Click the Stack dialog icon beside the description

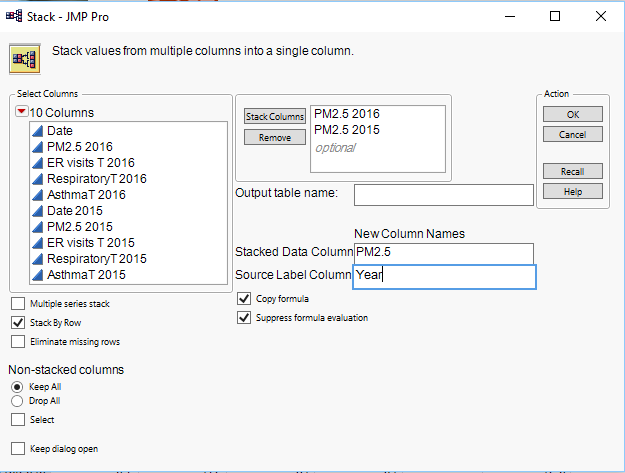click(24, 59)
